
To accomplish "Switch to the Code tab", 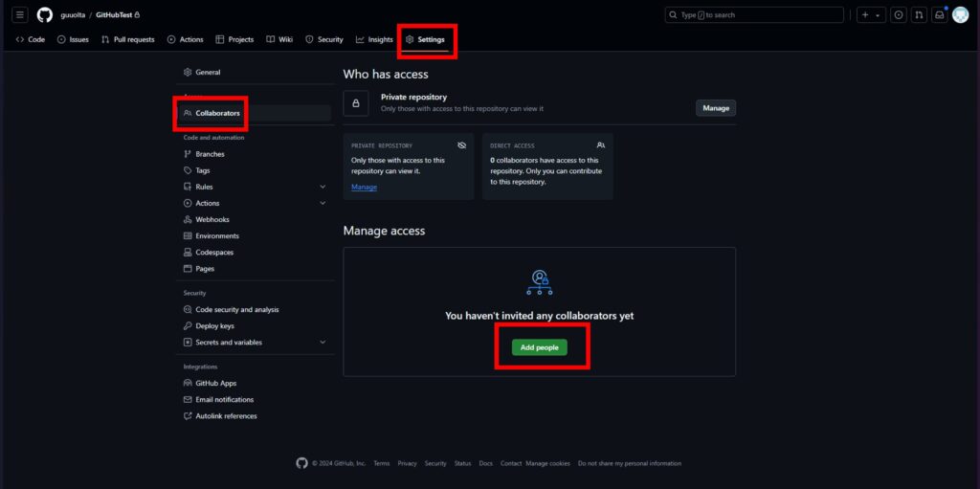I will click(x=31, y=39).
